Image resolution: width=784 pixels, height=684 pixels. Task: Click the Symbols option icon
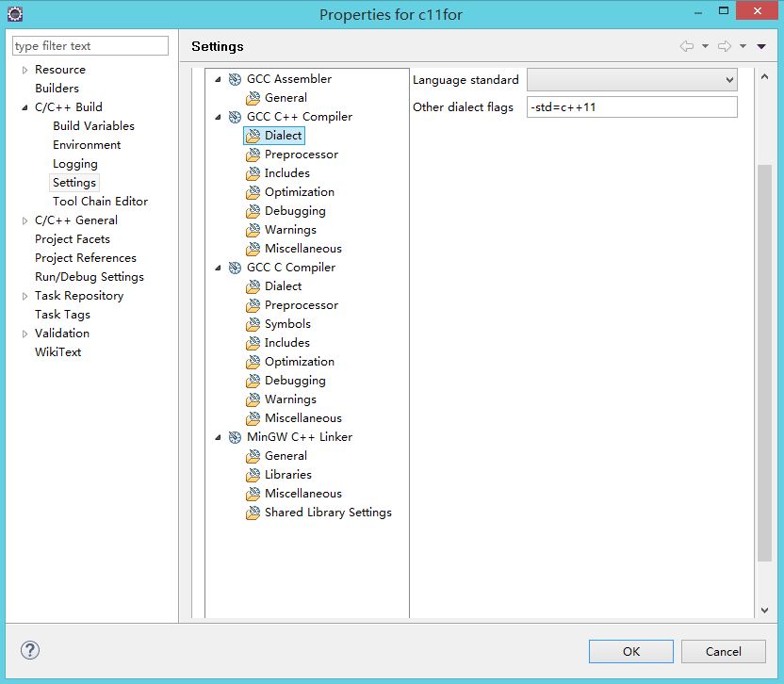click(x=253, y=324)
